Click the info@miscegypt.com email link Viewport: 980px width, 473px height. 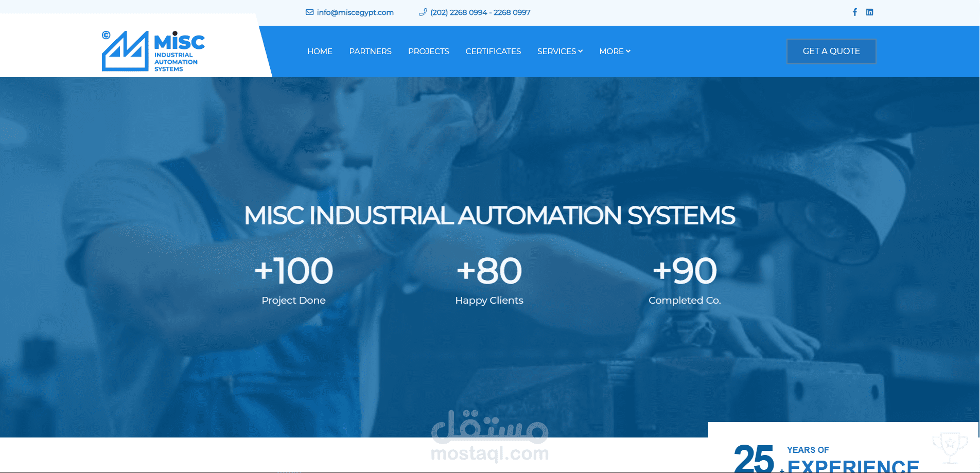355,12
